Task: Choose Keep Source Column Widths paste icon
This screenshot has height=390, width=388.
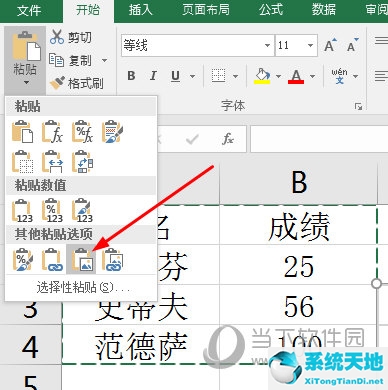Action: point(52,162)
